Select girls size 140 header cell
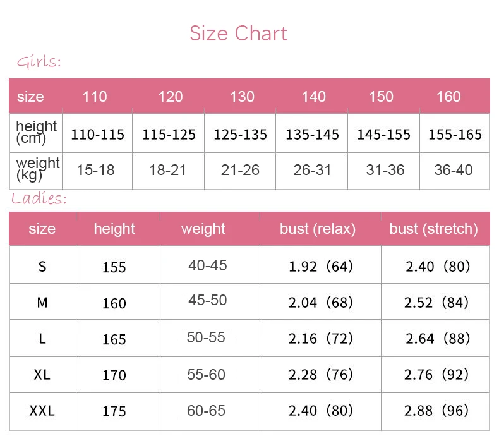The height and width of the screenshot is (448, 499). (x=313, y=97)
